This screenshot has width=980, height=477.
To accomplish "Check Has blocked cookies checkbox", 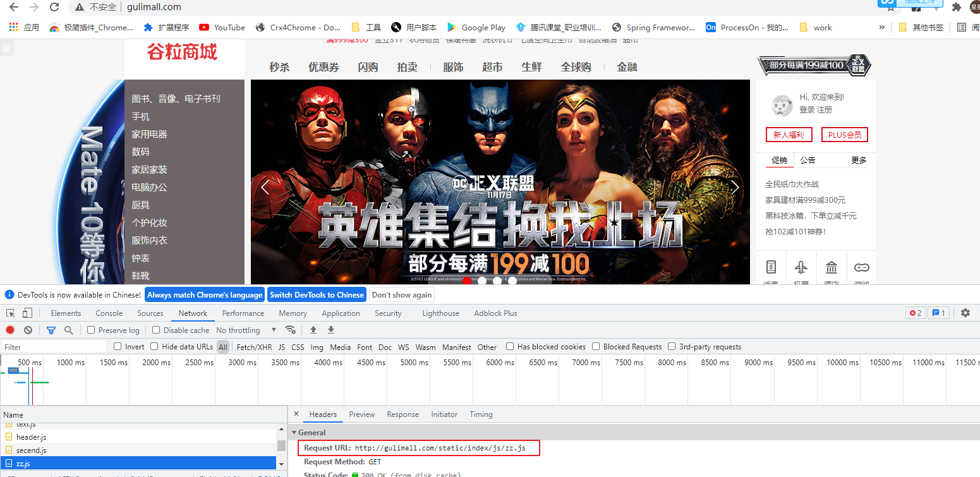I will (510, 346).
